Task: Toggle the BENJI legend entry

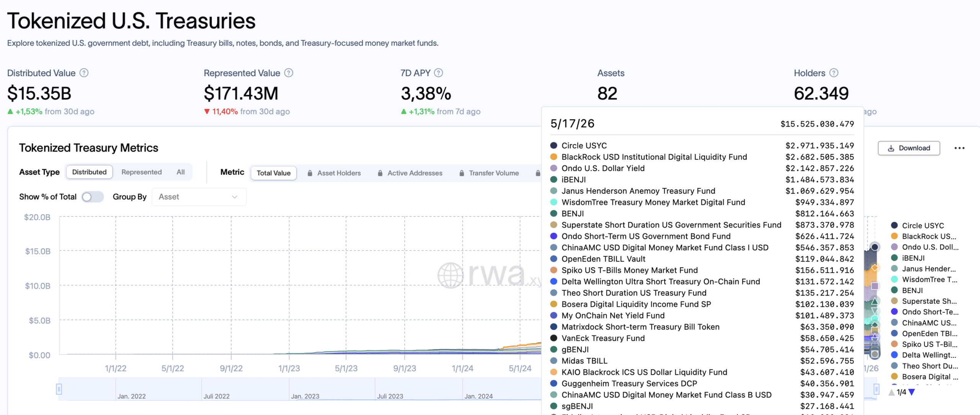Action: pyautogui.click(x=907, y=290)
